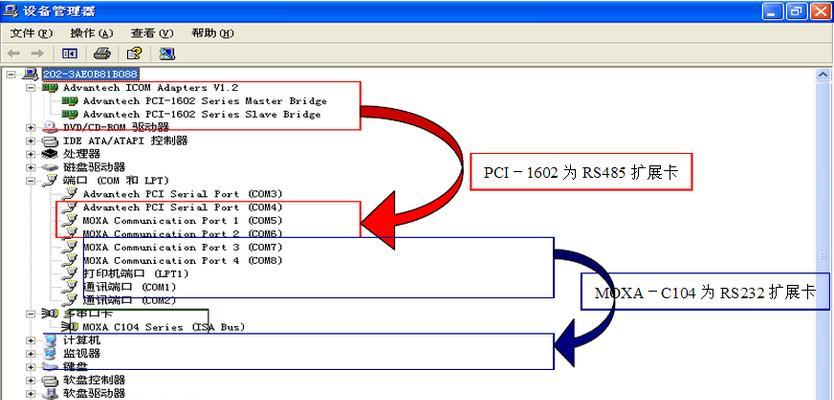This screenshot has width=834, height=400.
Task: Click the scrollbar up arrow
Action: [823, 74]
